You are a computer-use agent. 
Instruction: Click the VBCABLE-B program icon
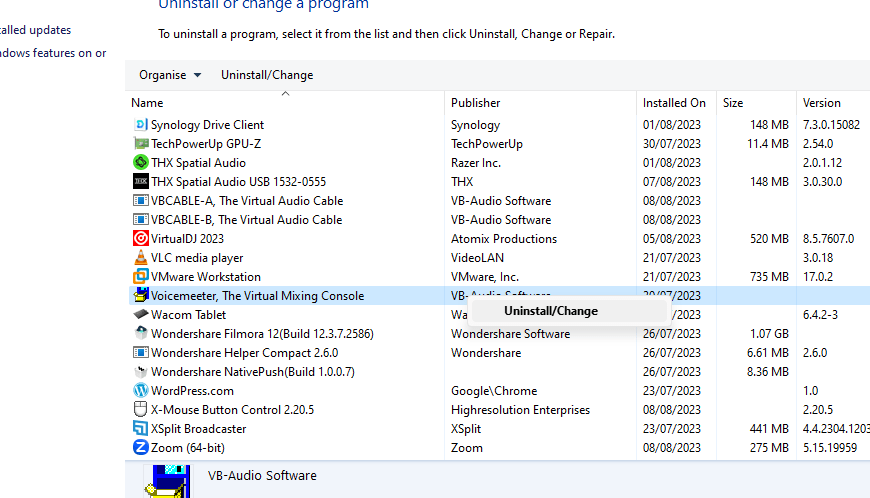coord(141,220)
